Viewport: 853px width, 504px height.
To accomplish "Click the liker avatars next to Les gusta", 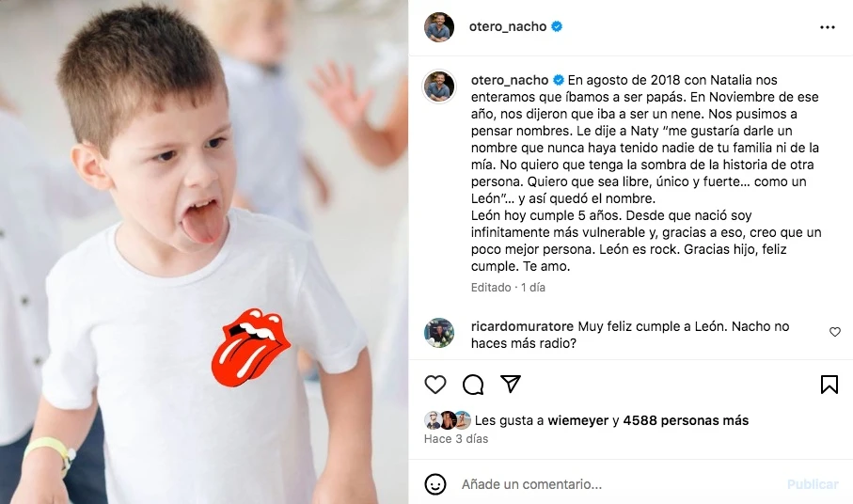I will (x=447, y=420).
